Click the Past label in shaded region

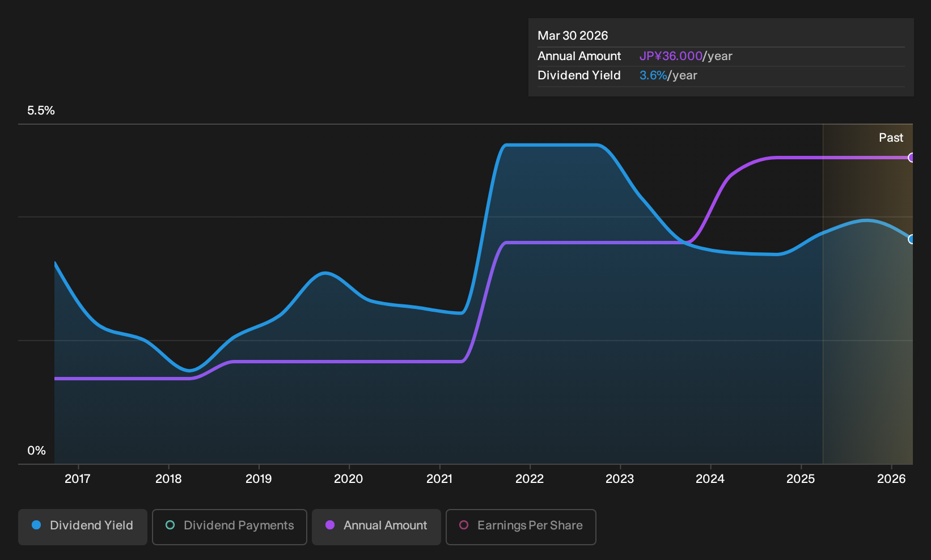891,138
